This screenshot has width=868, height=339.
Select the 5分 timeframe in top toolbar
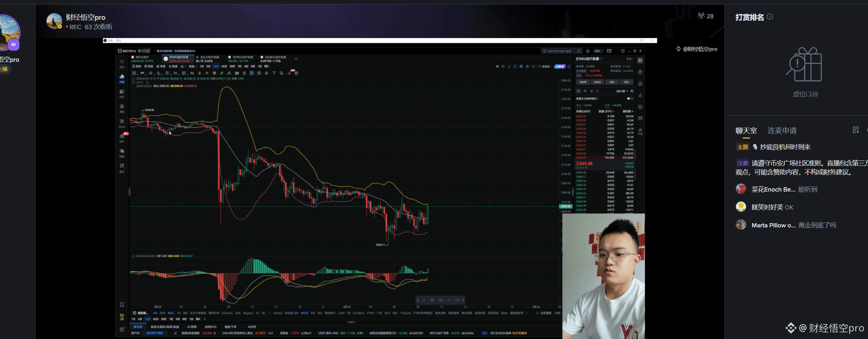208,66
